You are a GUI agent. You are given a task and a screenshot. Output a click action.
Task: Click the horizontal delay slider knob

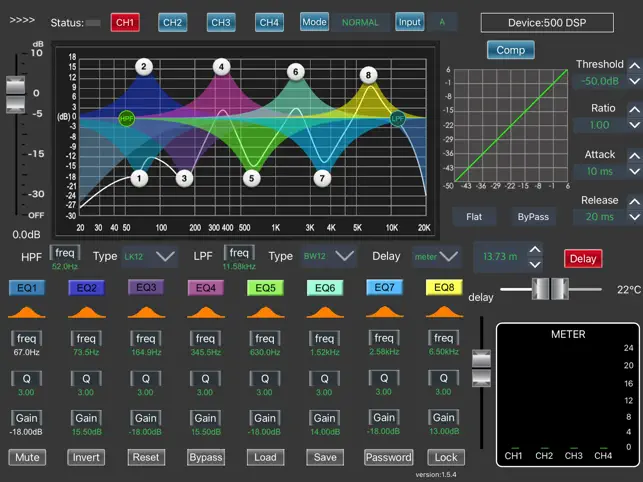point(550,289)
